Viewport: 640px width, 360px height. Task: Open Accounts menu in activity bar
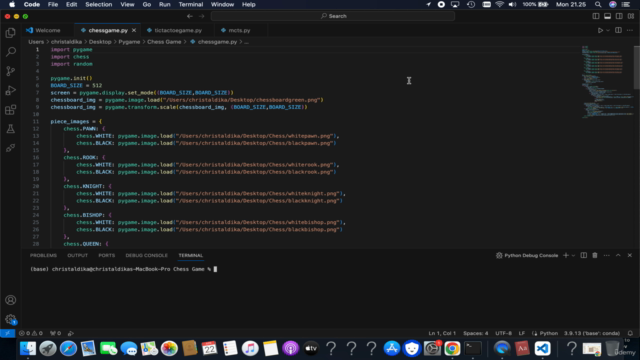11,300
